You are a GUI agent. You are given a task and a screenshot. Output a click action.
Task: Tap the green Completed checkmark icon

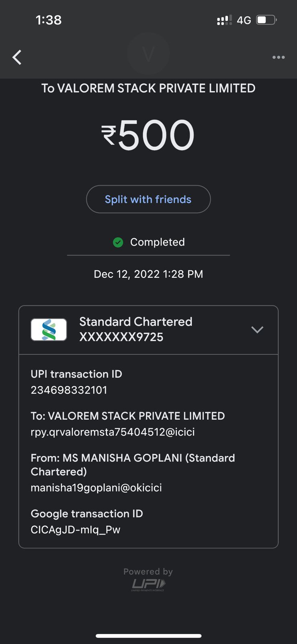(x=118, y=242)
